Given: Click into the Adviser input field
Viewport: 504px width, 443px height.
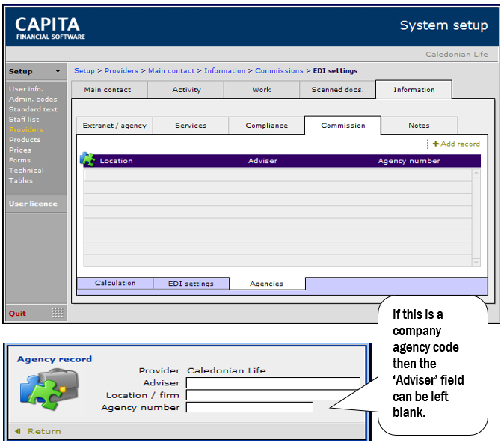Looking at the screenshot, I should click(x=273, y=383).
